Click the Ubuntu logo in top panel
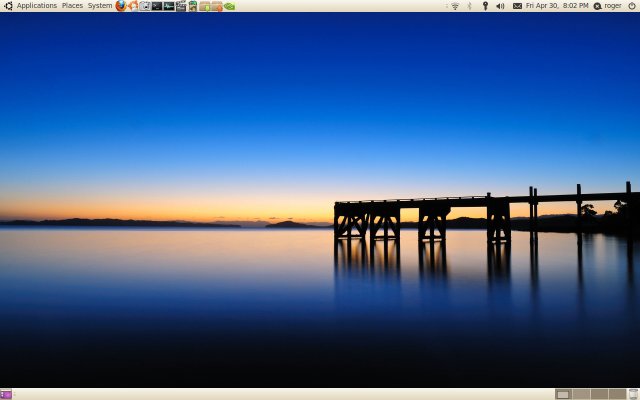 8,6
